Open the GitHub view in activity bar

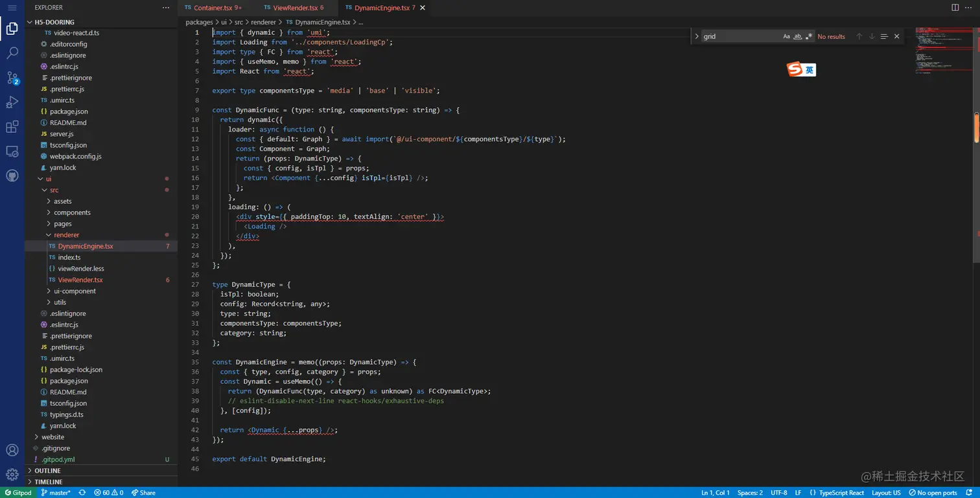12,175
